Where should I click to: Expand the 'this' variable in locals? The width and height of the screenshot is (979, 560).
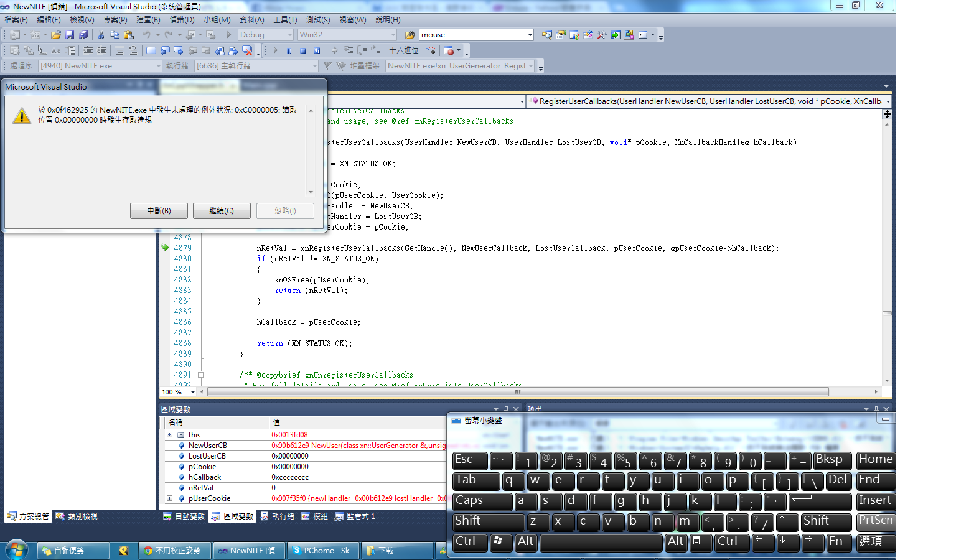point(169,435)
